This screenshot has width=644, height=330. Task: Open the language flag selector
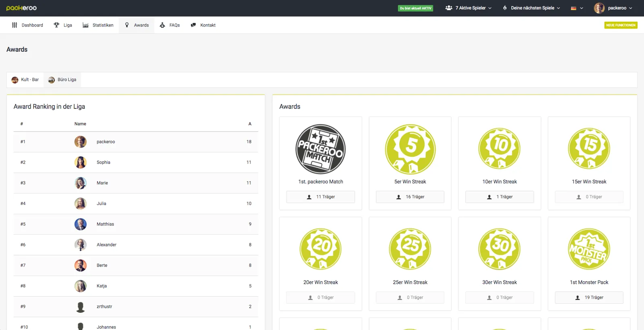[577, 8]
